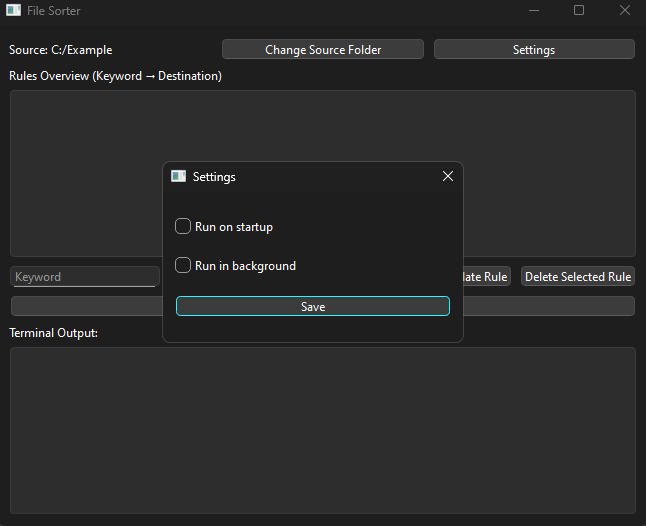The height and width of the screenshot is (526, 646).
Task: Click the Settings dialog window icon
Action: click(179, 176)
